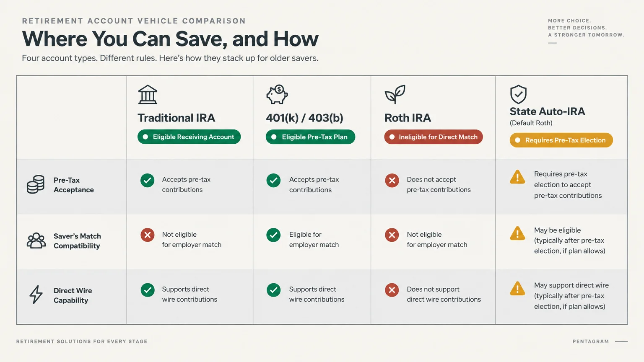Click 401(k) green check in Direct Wire row
The image size is (644, 362).
273,290
